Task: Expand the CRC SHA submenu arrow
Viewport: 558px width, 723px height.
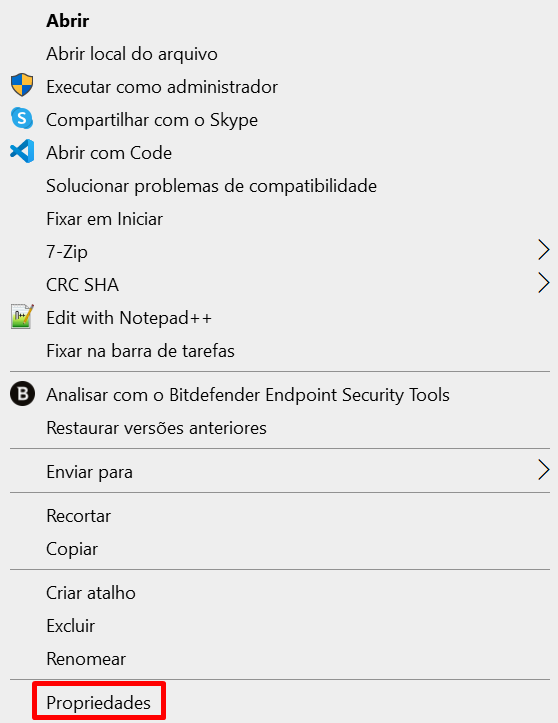Action: pyautogui.click(x=544, y=283)
